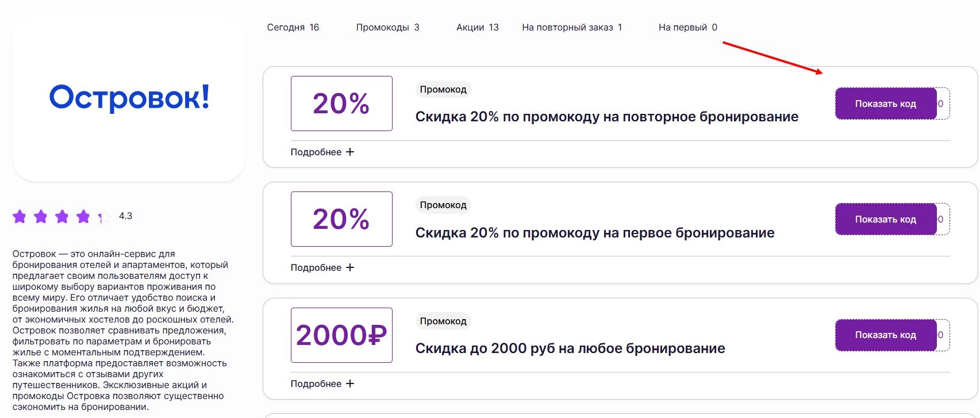Click the second purple rating star
The width and height of the screenshot is (980, 418).
point(41,216)
